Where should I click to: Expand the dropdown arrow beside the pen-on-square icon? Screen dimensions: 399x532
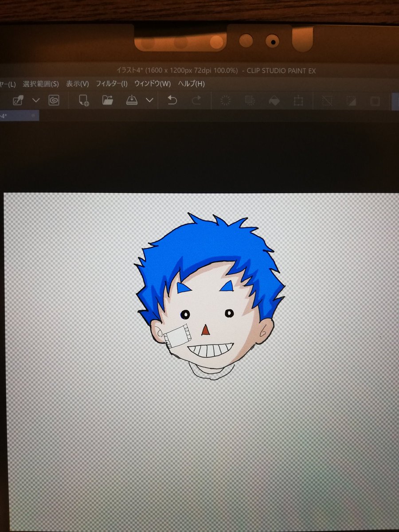36,101
